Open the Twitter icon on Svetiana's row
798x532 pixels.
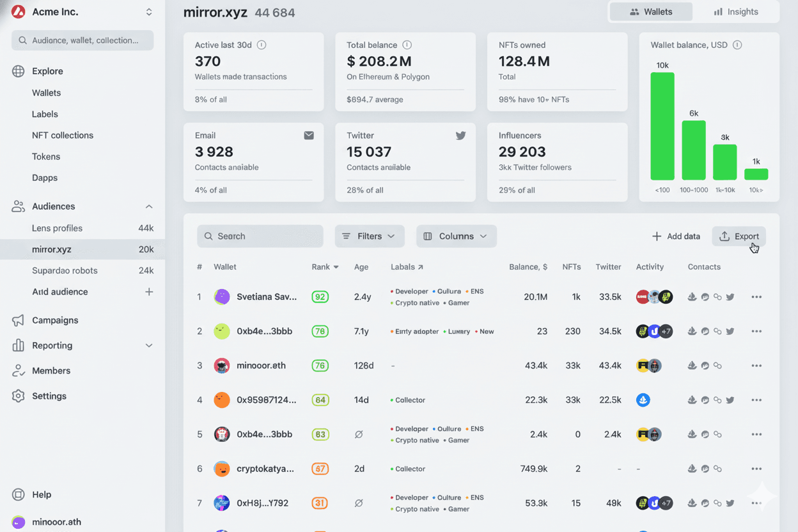[730, 297]
